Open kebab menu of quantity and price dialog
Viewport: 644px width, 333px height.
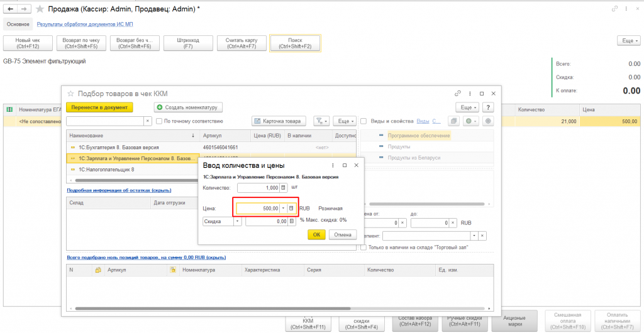(x=332, y=165)
